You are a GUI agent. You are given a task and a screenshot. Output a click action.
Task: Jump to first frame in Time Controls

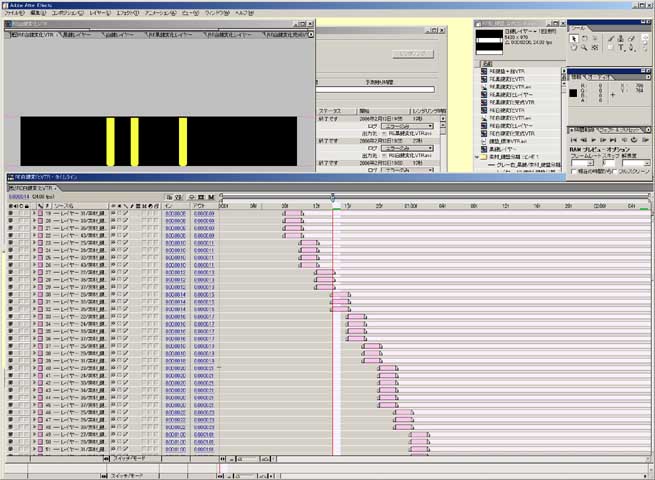click(574, 140)
